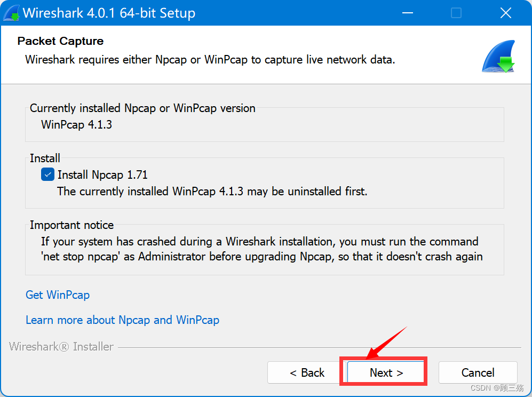Open 'Learn more about Npcap and WinPcap' link
This screenshot has width=532, height=397.
point(123,320)
